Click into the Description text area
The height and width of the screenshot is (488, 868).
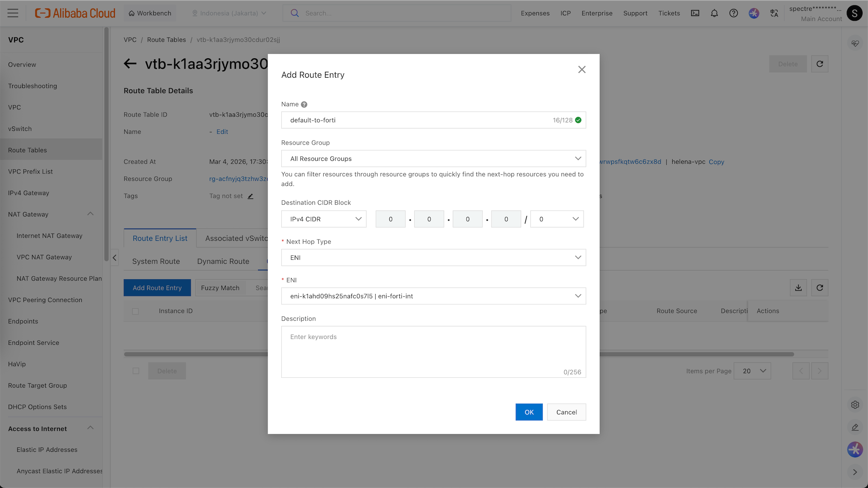coord(433,352)
